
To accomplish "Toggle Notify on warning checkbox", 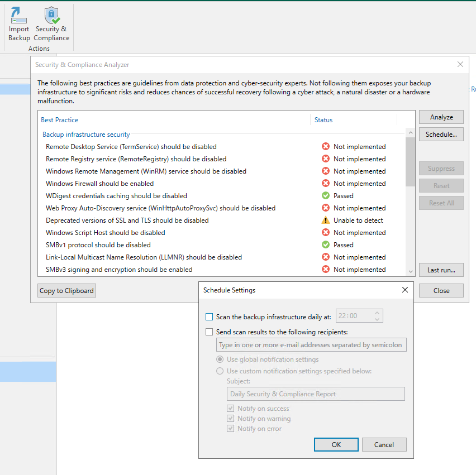I will pos(230,418).
